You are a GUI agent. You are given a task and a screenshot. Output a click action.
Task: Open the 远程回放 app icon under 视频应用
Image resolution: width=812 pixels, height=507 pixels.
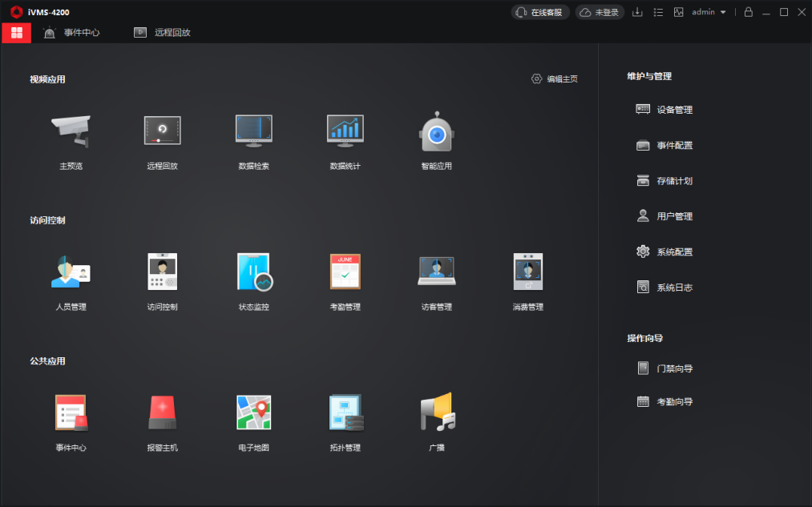[x=162, y=132]
